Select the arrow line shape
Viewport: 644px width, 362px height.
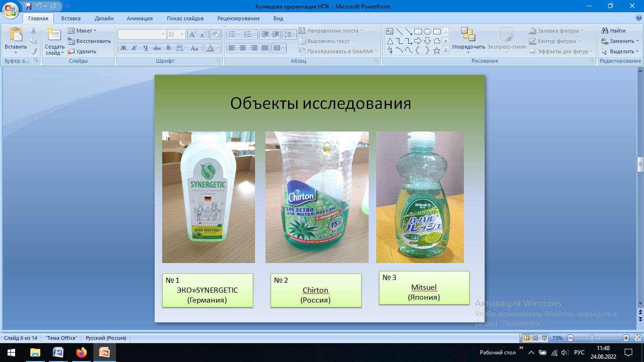point(409,32)
